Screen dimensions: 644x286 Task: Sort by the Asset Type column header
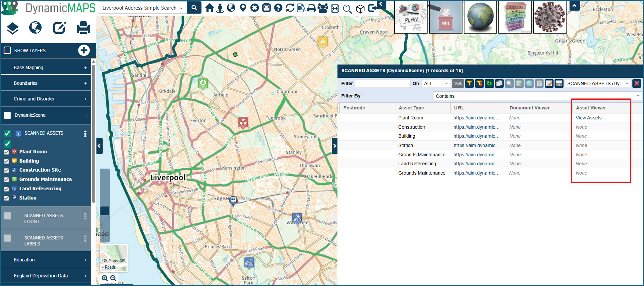click(x=422, y=108)
